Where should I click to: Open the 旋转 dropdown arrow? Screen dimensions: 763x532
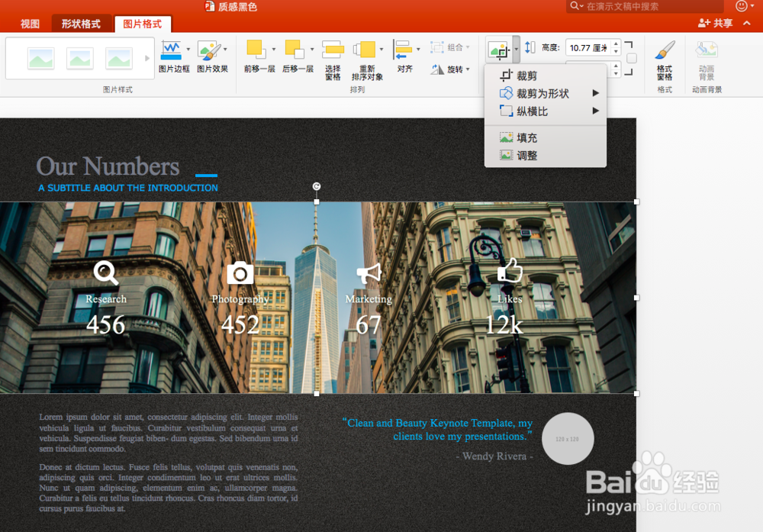click(468, 69)
